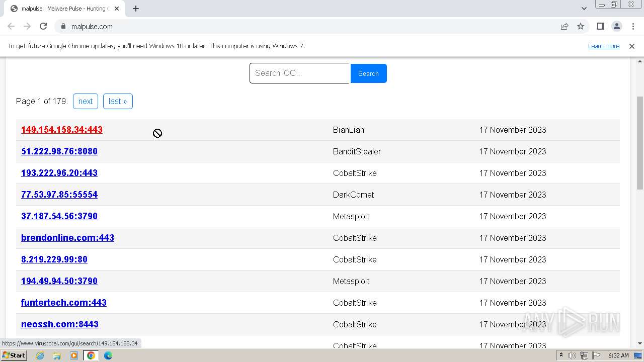Open the Chrome side panel

click(600, 26)
